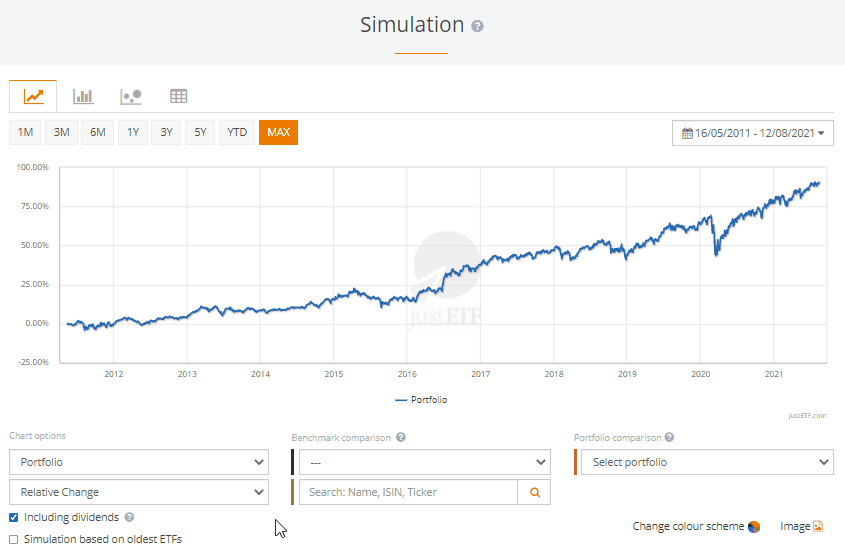Toggle the Portfolio series in chart legend
This screenshot has width=845, height=556.
(421, 400)
